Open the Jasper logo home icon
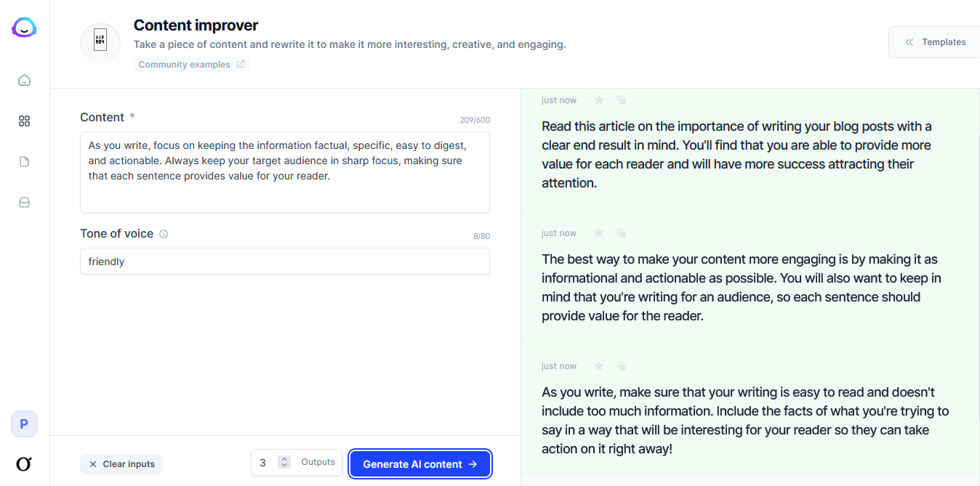 [24, 28]
